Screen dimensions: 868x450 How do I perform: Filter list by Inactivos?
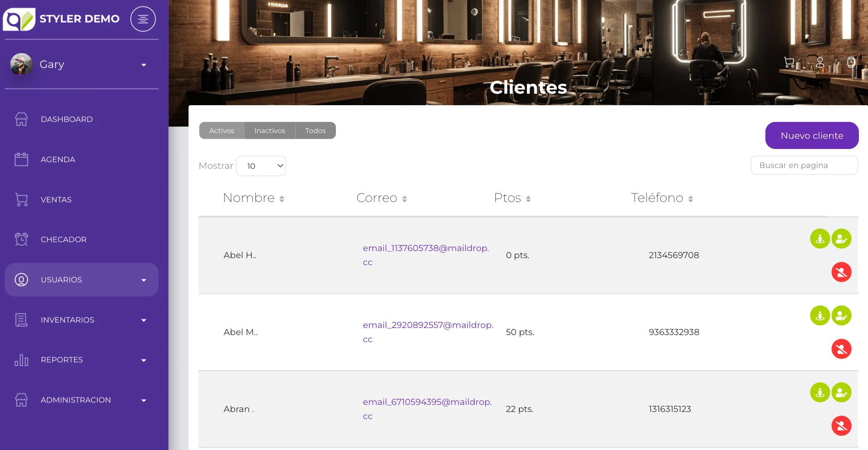pos(270,130)
